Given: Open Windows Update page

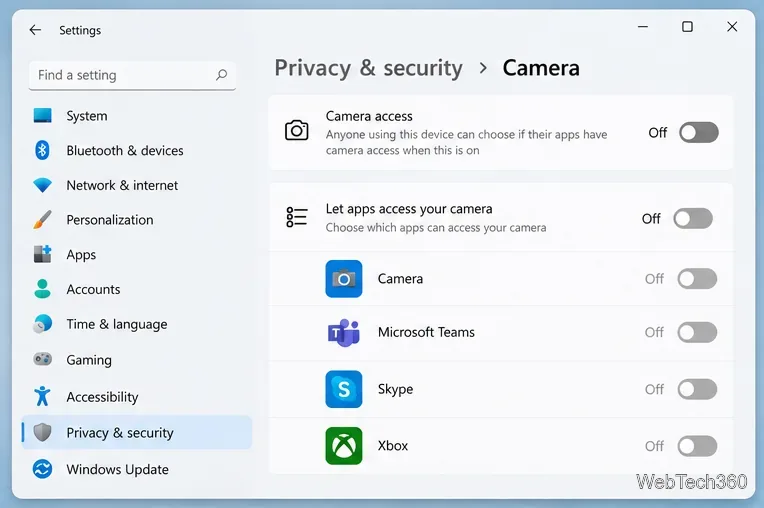Looking at the screenshot, I should (x=137, y=469).
